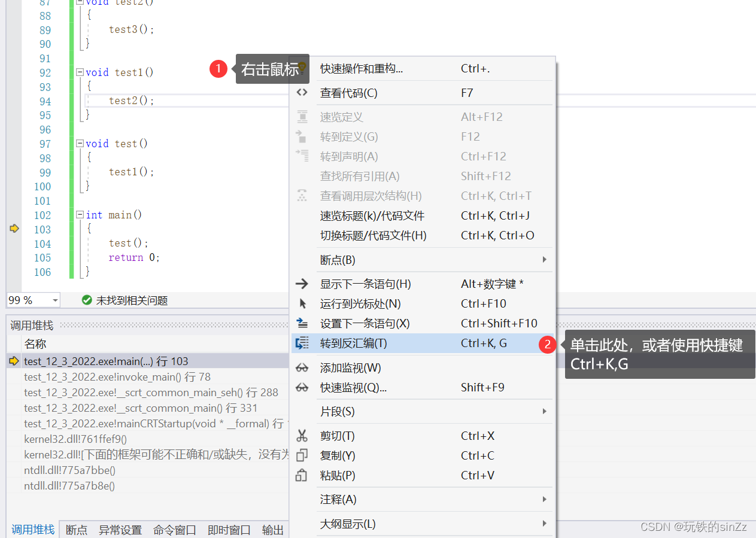Image resolution: width=756 pixels, height=538 pixels.
Task: Click the Cut scissors icon
Action: coord(302,436)
